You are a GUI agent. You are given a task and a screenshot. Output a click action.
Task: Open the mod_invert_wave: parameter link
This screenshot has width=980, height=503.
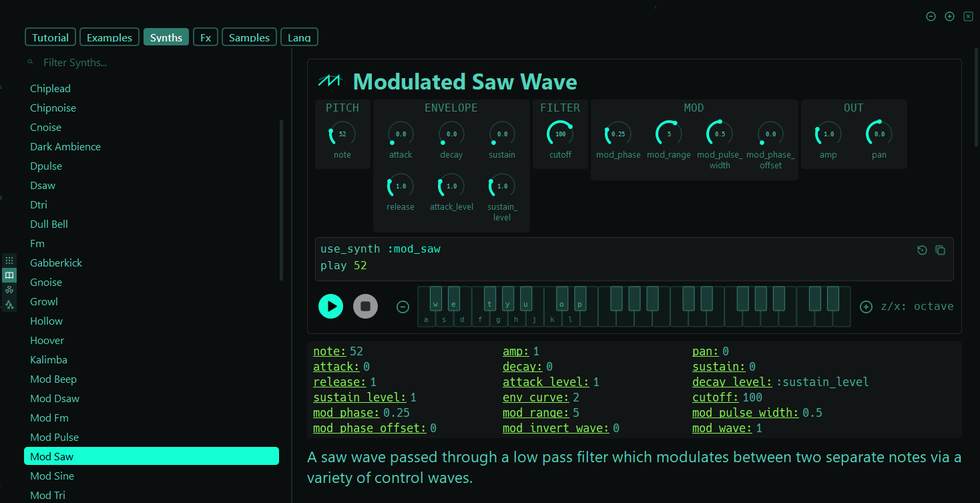556,428
